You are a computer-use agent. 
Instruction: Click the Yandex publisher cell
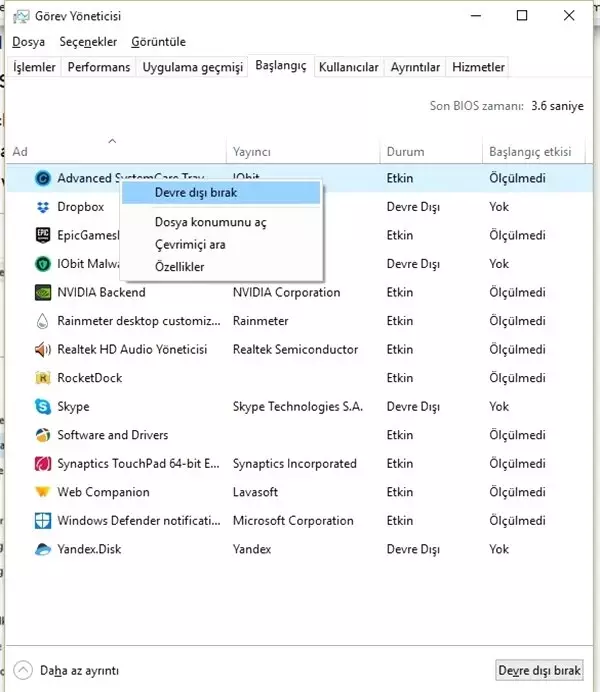pyautogui.click(x=252, y=549)
